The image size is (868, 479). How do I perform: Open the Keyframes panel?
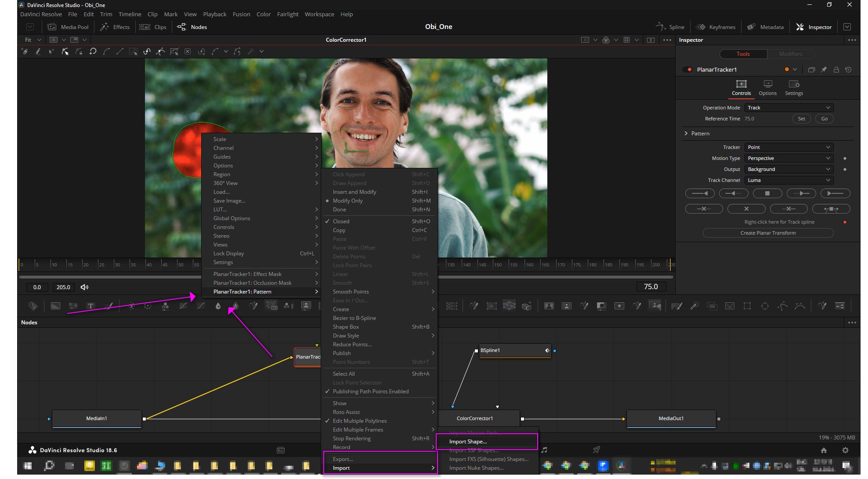point(716,27)
